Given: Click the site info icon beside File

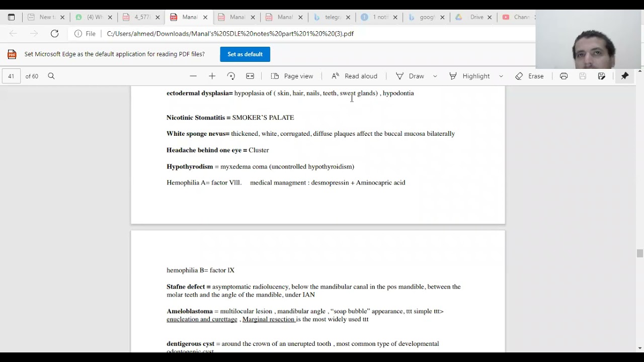Looking at the screenshot, I should 78,34.
